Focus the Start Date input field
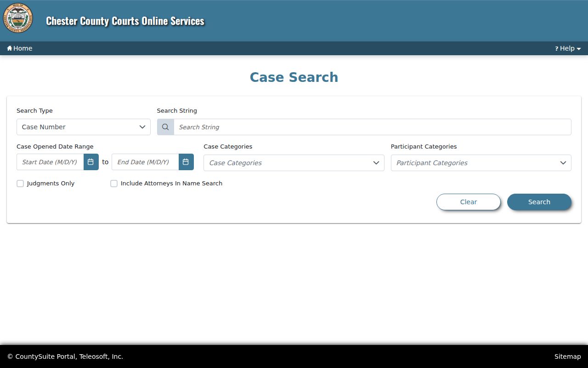 [50, 162]
